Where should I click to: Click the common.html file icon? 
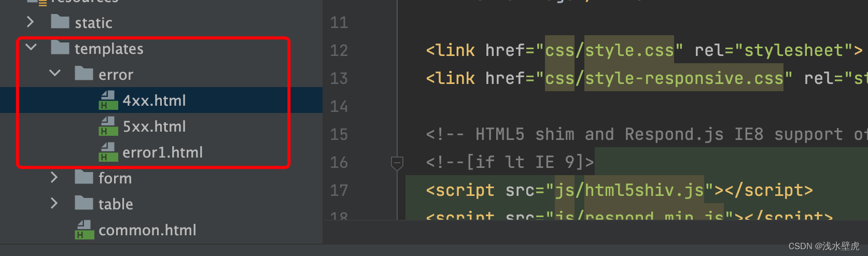[85, 230]
